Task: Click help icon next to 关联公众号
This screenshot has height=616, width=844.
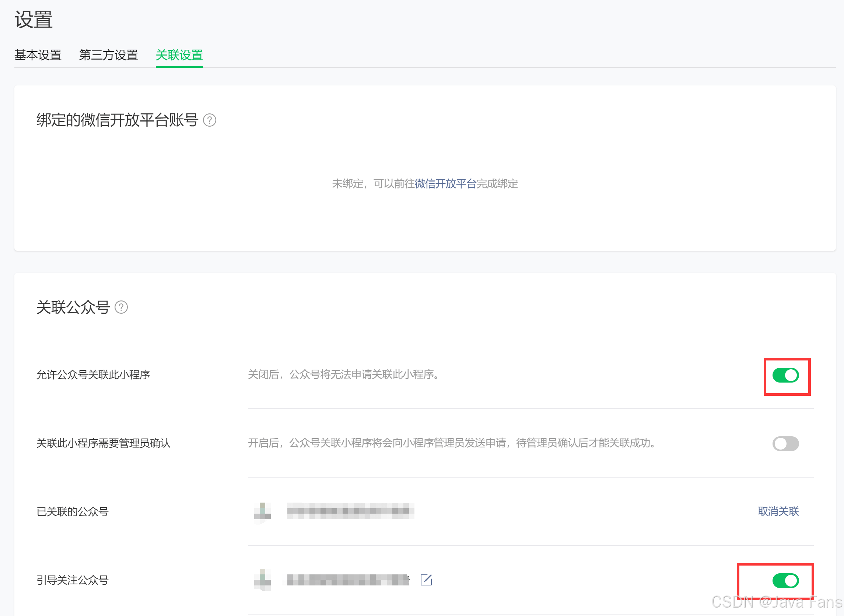Action: point(121,307)
